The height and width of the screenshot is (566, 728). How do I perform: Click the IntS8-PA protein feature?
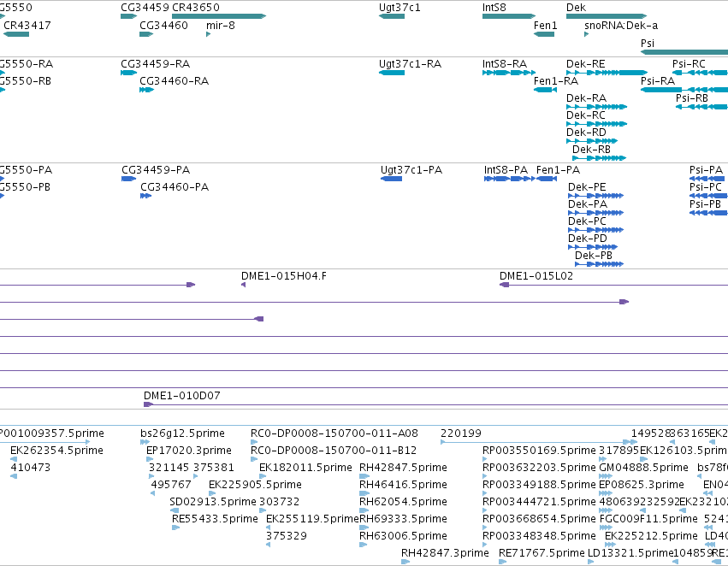[509, 179]
